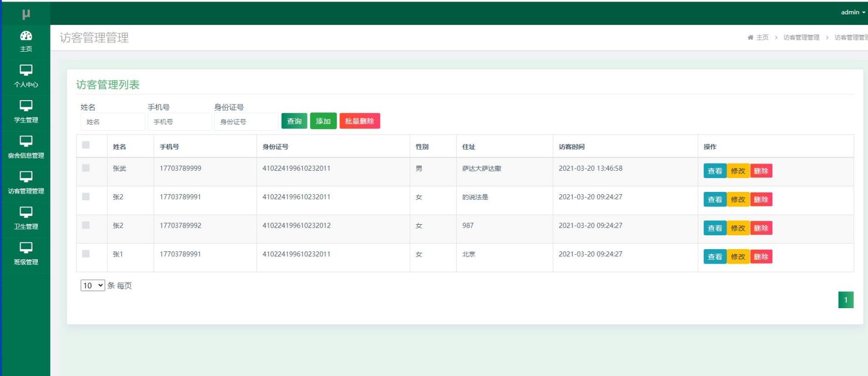Click 修改 for 张1 in 北京
This screenshot has height=376, width=868.
738,257
